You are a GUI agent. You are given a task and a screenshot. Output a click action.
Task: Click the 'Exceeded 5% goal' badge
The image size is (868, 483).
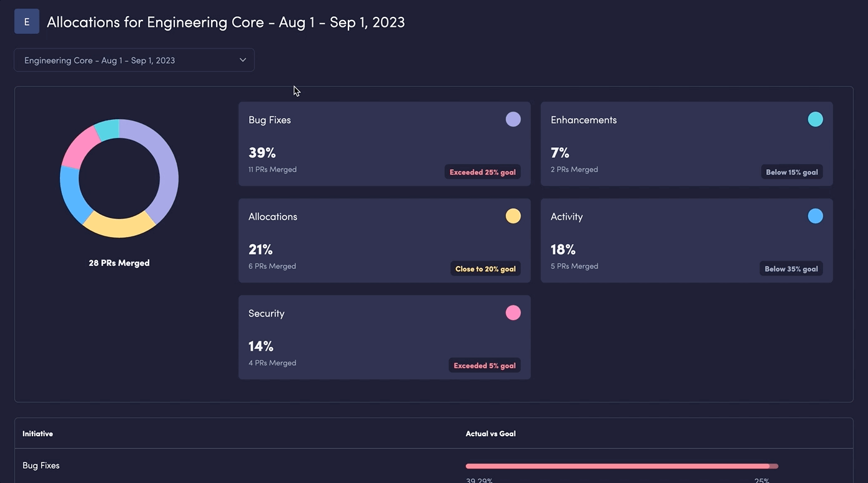click(485, 365)
